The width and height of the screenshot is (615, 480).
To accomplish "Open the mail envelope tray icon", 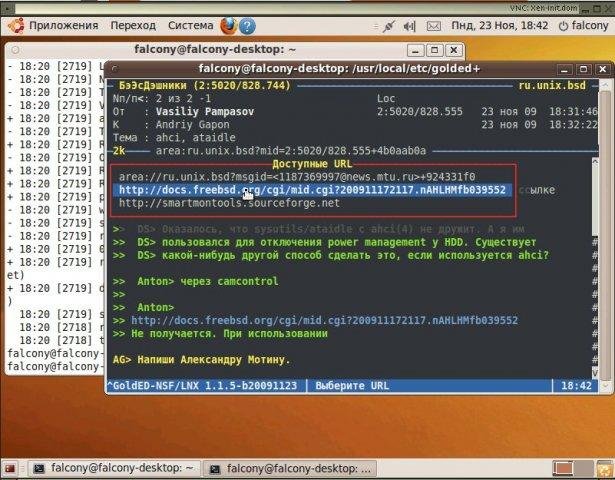I will click(x=433, y=26).
